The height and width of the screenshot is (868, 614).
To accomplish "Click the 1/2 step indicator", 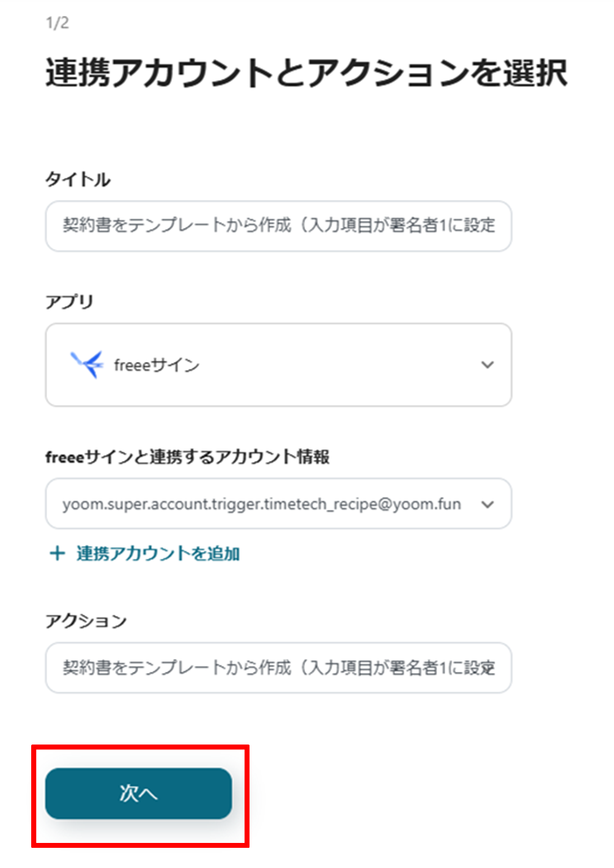I will click(57, 23).
